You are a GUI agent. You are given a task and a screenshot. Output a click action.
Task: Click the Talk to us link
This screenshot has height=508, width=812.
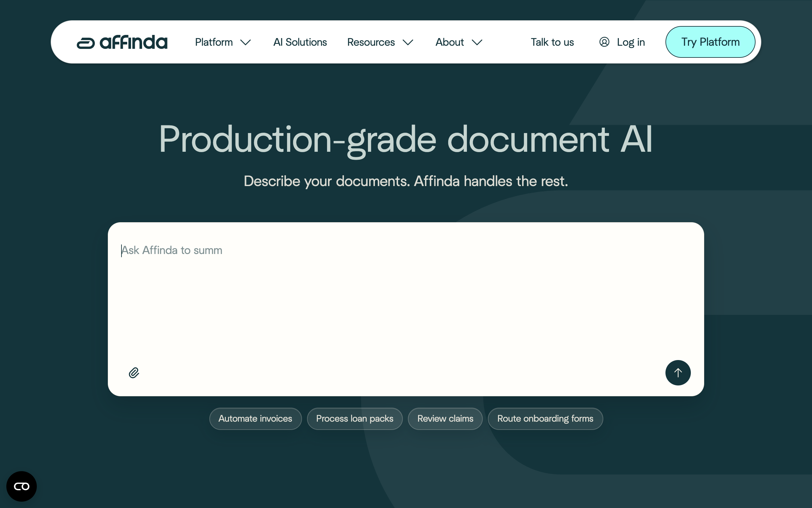coord(552,42)
